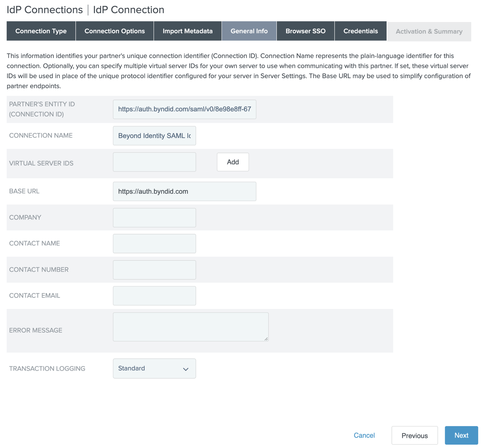The image size is (483, 448).
Task: Switch to Connection Options tab
Action: (x=115, y=31)
